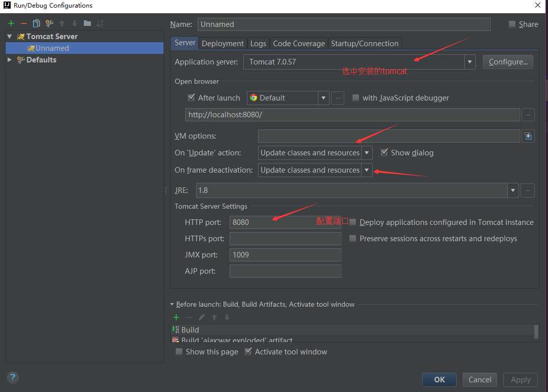
Task: Sort configurations icon in left toolbar
Action: [100, 23]
